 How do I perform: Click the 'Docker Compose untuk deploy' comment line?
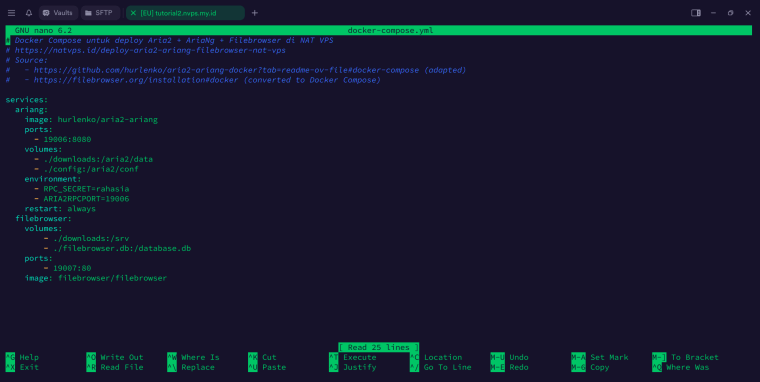point(169,40)
